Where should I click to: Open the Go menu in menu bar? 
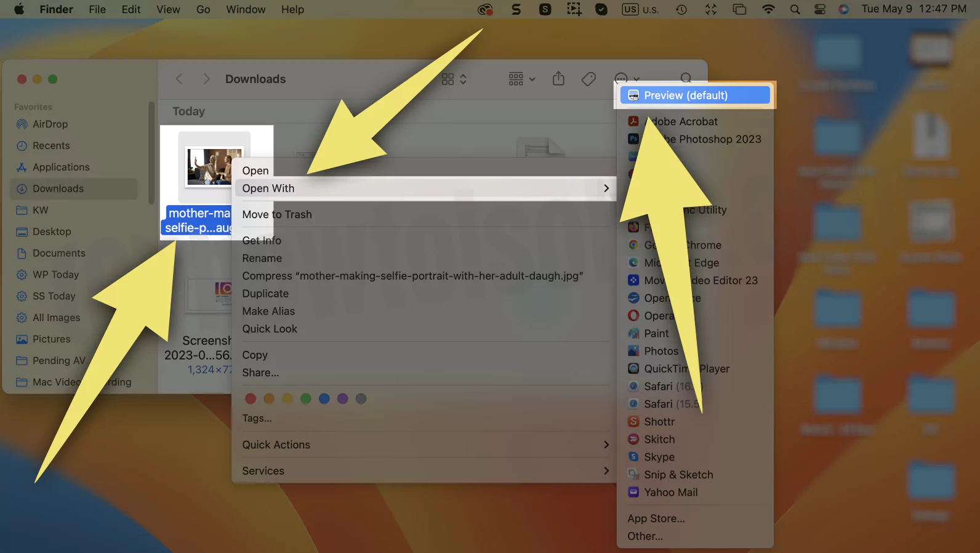[203, 9]
